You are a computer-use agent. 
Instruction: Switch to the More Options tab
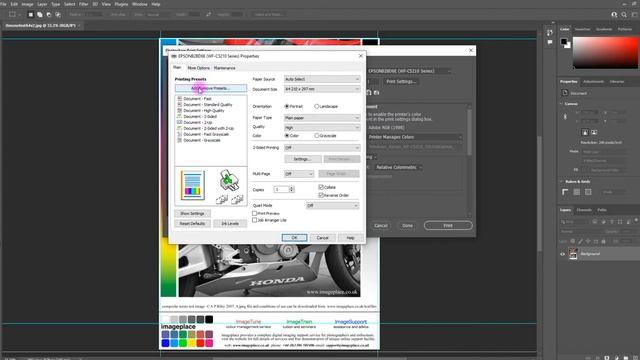(x=198, y=68)
